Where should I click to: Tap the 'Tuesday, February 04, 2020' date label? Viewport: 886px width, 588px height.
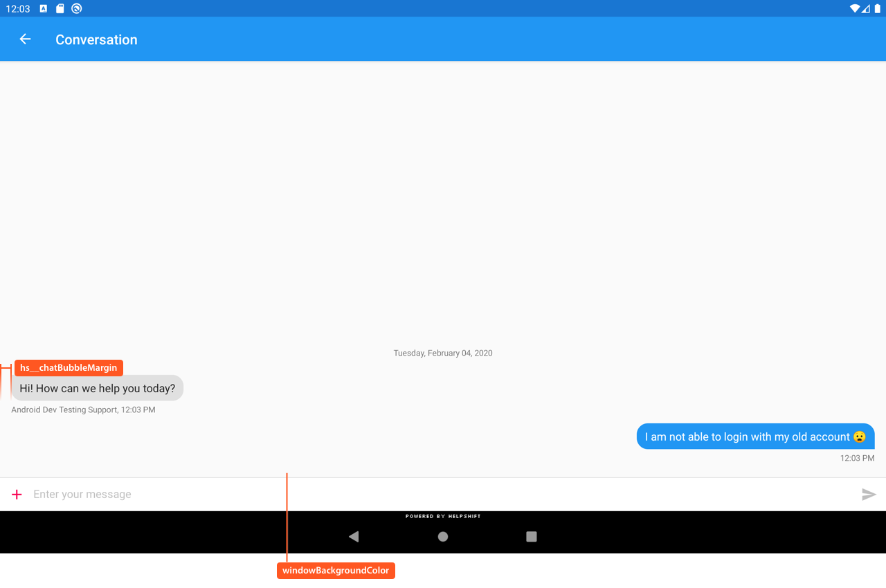tap(443, 353)
